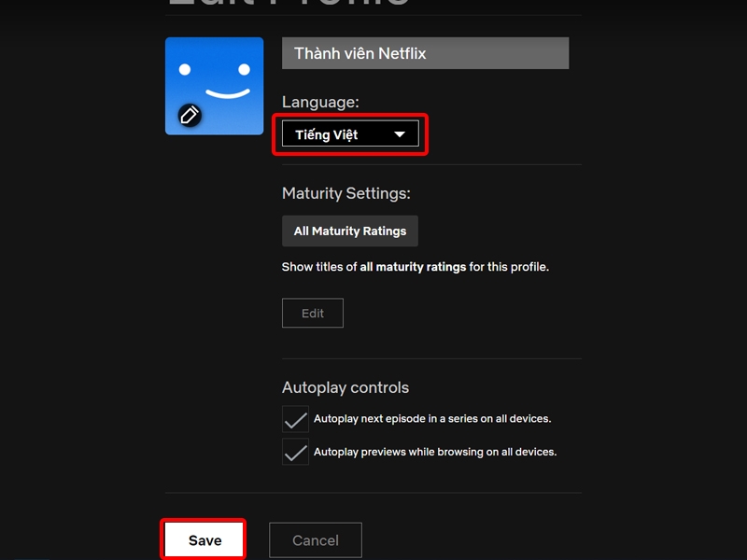Open the Language dropdown showing Tiếng Việt
747x560 pixels.
pos(351,133)
